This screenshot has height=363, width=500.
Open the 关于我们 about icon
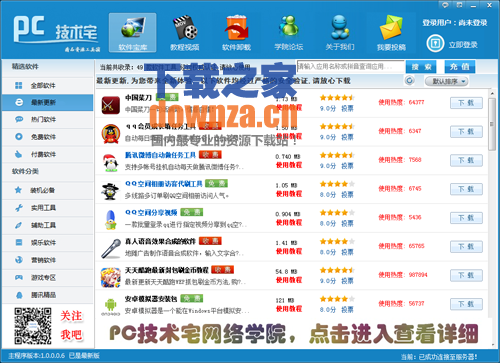pos(340,32)
